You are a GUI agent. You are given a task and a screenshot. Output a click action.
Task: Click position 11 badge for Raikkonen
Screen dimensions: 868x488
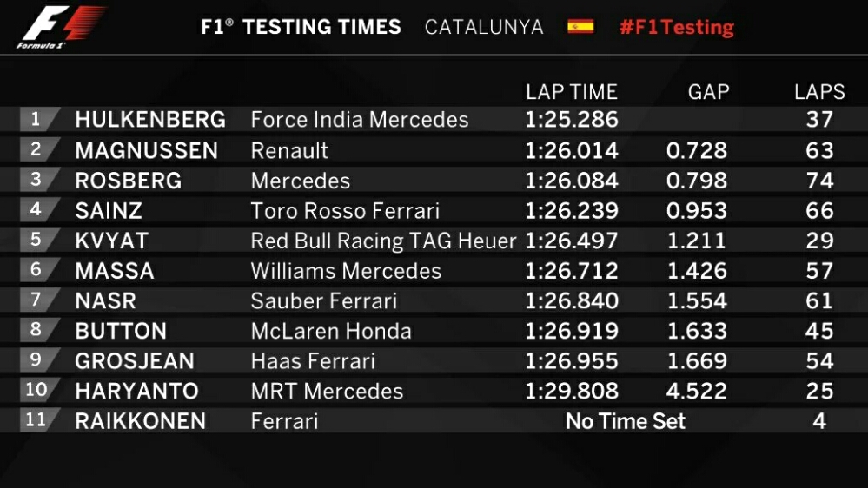point(36,420)
